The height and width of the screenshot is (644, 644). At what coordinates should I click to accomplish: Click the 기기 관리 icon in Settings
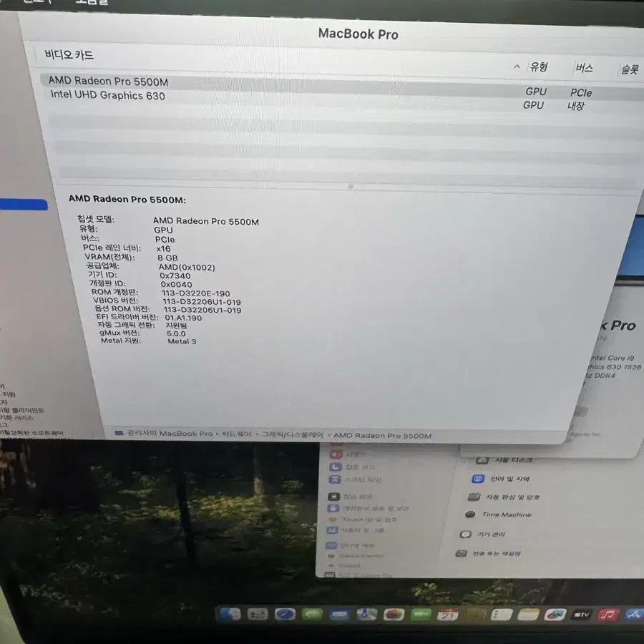pos(465,535)
